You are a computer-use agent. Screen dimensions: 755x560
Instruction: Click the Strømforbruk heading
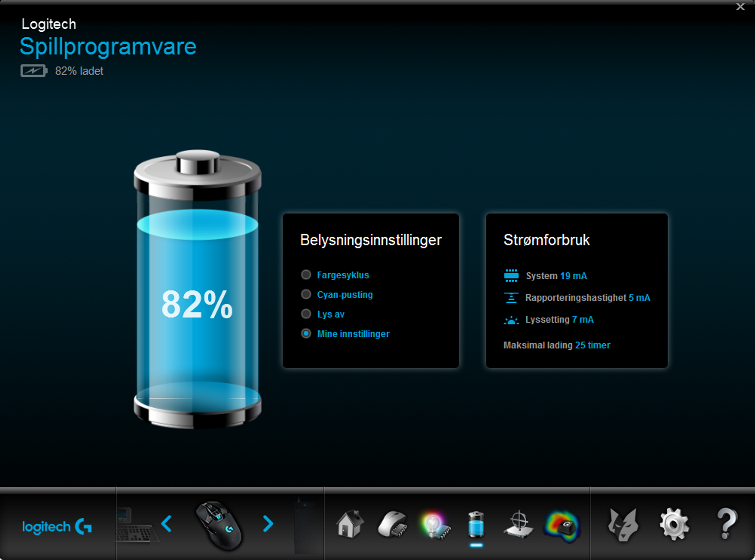(546, 240)
